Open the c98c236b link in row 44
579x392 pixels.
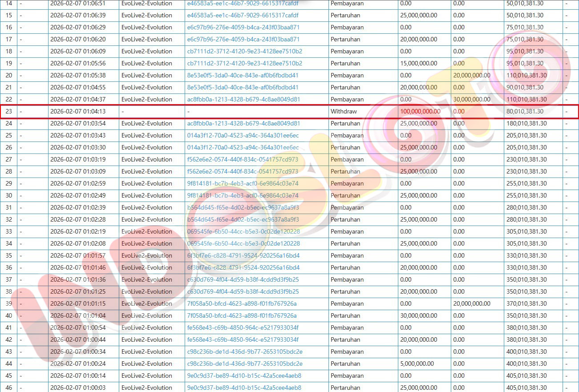pyautogui.click(x=244, y=364)
